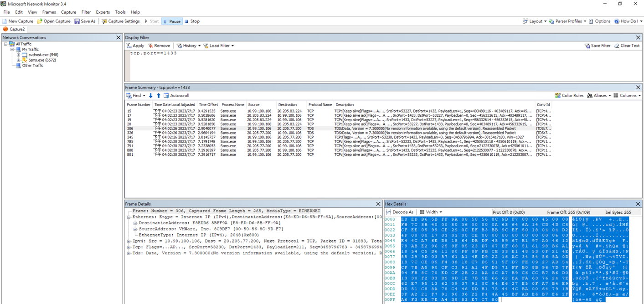Select the All Traffic tree item

tap(23, 44)
